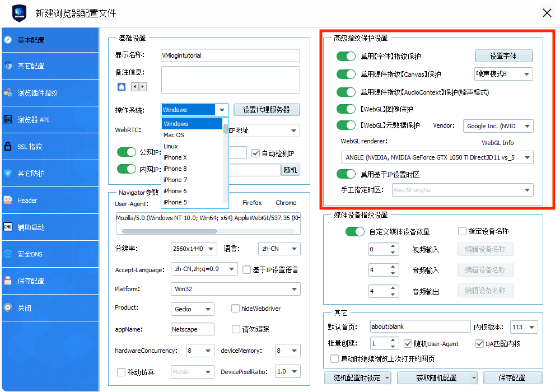Enable the hideWebdriver checkbox

pyautogui.click(x=235, y=308)
